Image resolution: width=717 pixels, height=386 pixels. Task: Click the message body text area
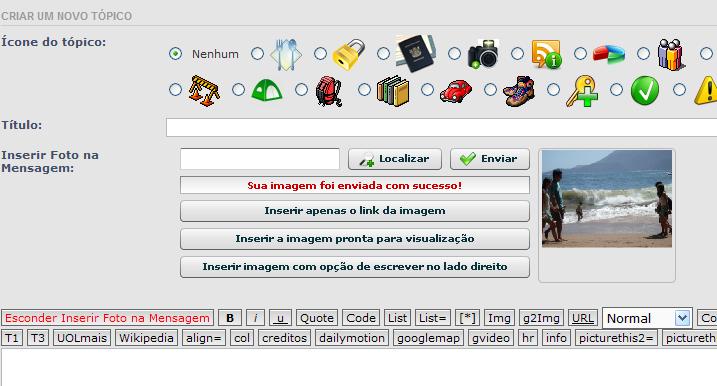(359, 367)
